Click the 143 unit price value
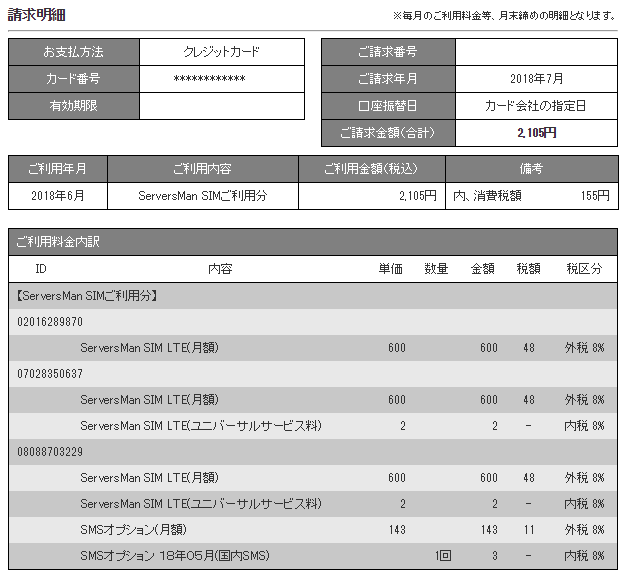 click(397, 530)
